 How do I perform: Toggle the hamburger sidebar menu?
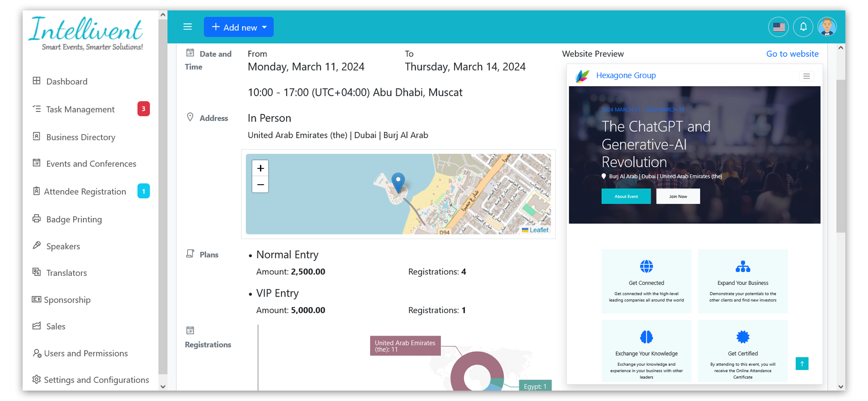pos(188,27)
